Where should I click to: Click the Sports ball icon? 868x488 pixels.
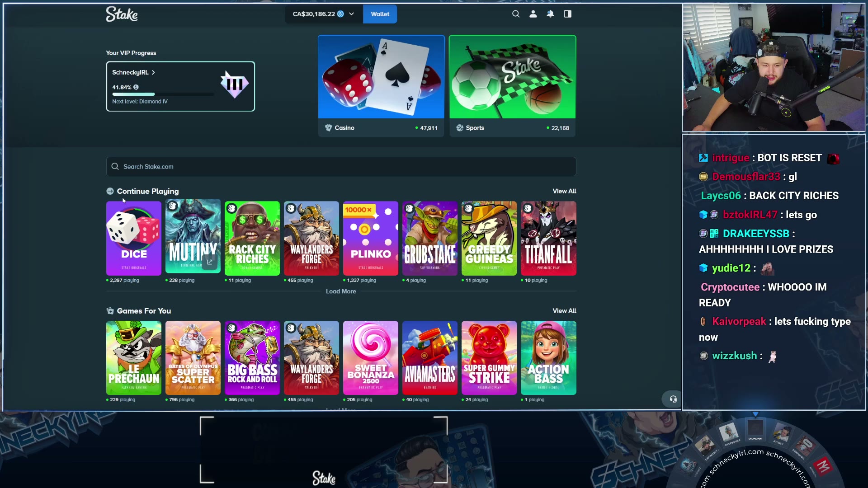[x=460, y=128]
